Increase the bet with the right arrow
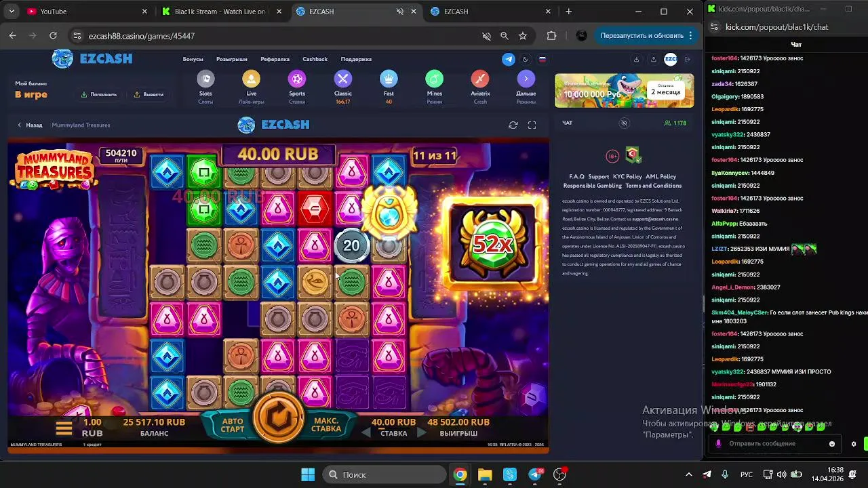This screenshot has height=488, width=868. [421, 433]
